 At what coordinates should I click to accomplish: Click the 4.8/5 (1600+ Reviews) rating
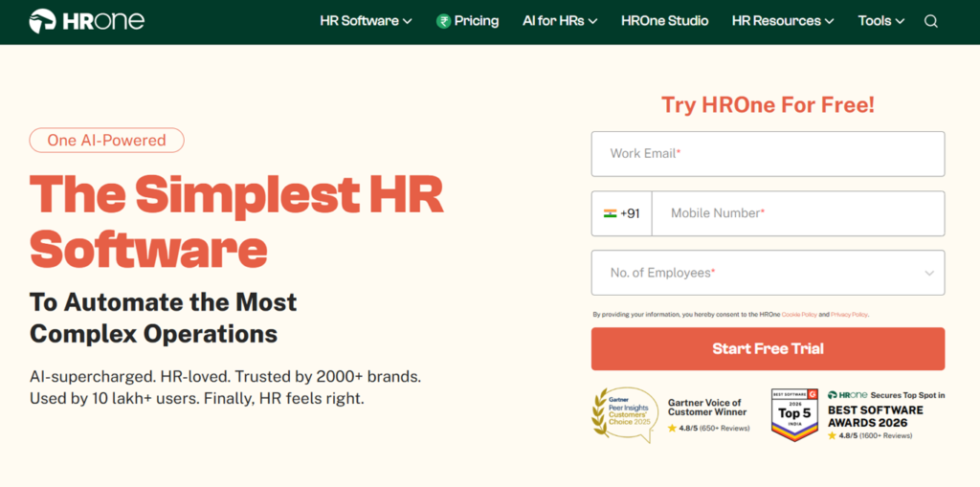coord(869,435)
